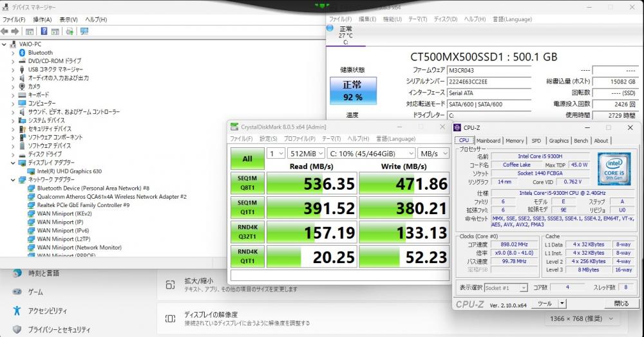Open ゲーム in Settings sidebar
The image size is (644, 337).
click(x=35, y=292)
